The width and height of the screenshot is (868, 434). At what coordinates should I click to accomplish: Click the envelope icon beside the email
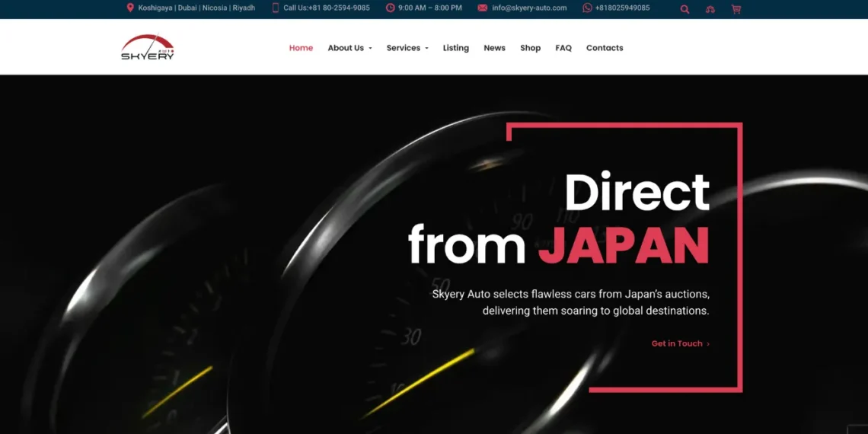483,8
